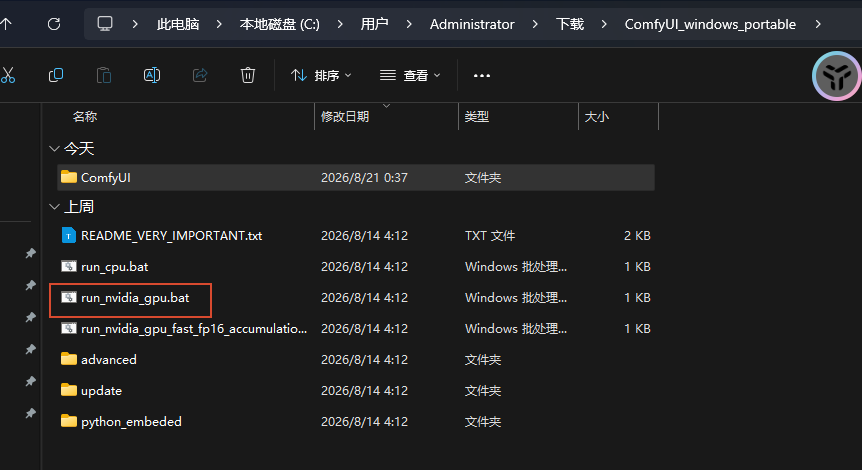Expand chevron after the monitor icon
This screenshot has width=862, height=470.
point(135,24)
